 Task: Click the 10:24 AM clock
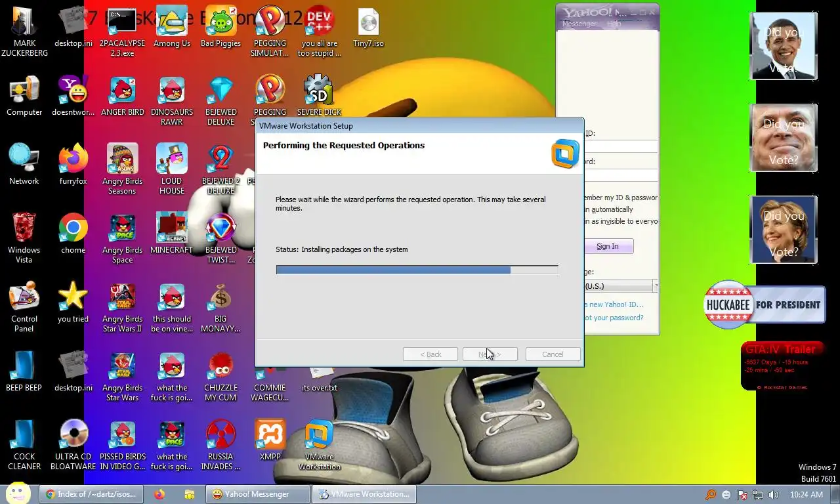tap(807, 495)
